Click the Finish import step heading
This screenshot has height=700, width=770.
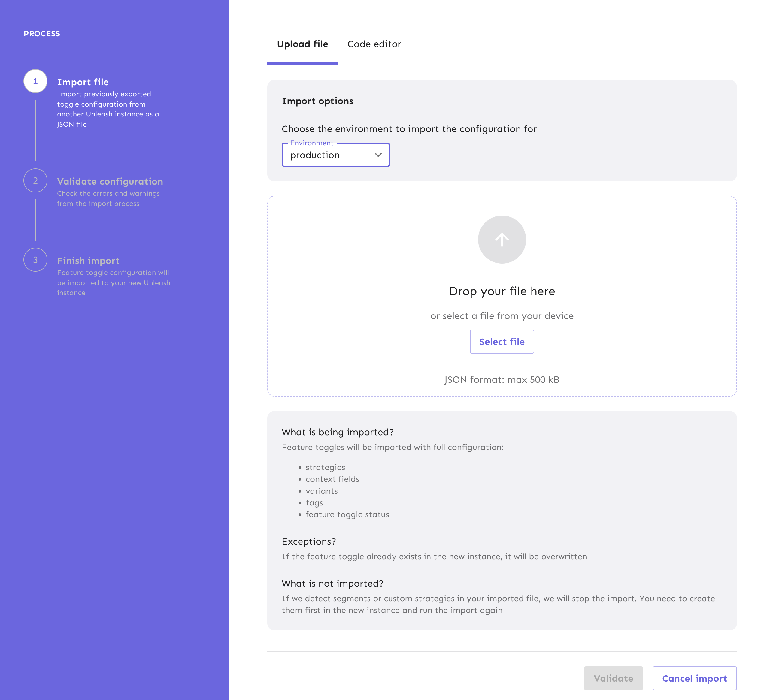point(88,260)
